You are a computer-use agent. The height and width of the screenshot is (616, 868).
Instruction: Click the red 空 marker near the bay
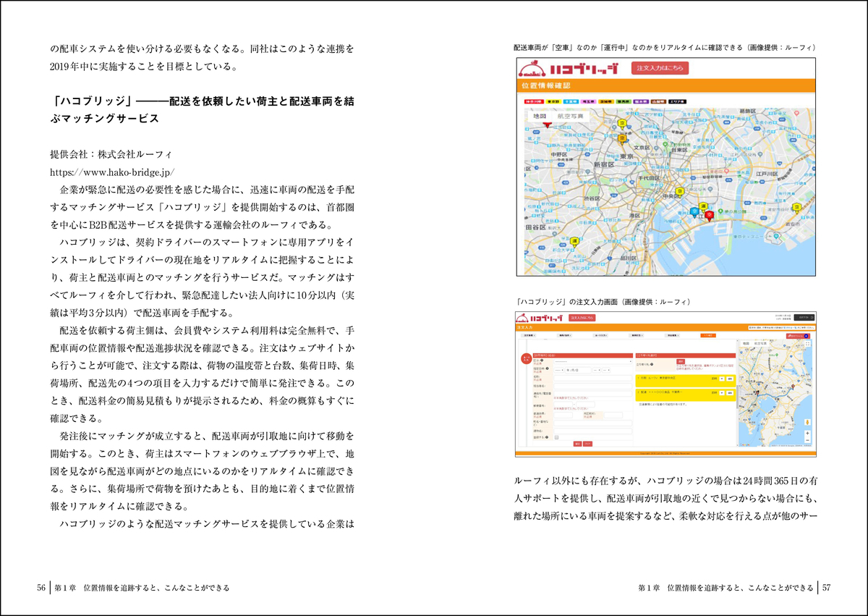click(709, 215)
